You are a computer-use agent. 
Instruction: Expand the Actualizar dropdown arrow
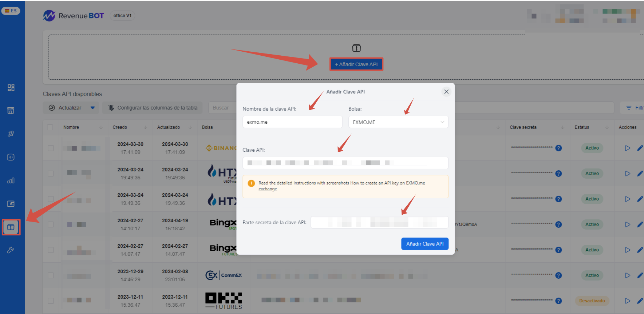(x=92, y=108)
